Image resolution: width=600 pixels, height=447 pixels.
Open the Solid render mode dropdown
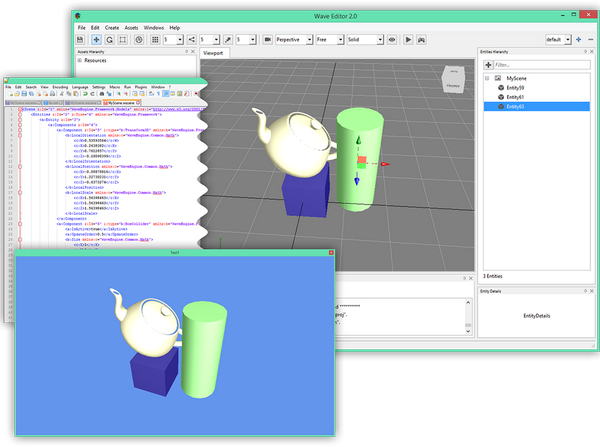tap(380, 39)
